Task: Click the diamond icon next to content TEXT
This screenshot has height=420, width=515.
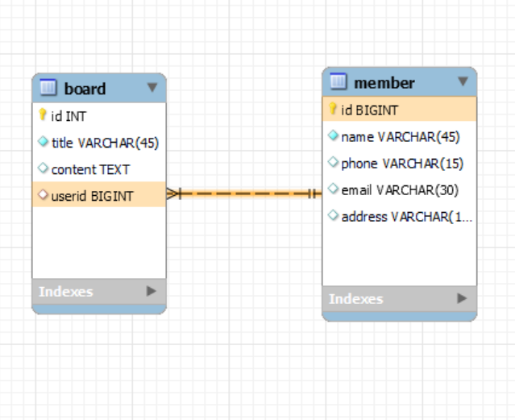Action: pyautogui.click(x=43, y=169)
